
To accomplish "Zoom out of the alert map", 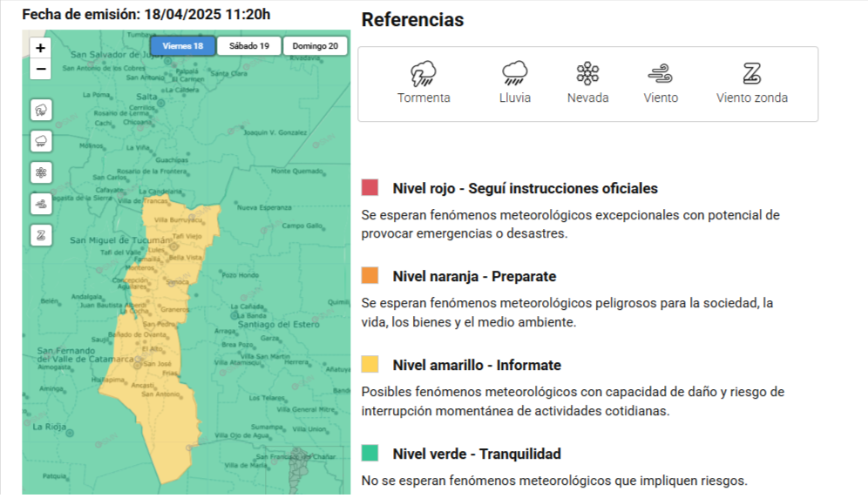I will 41,69.
